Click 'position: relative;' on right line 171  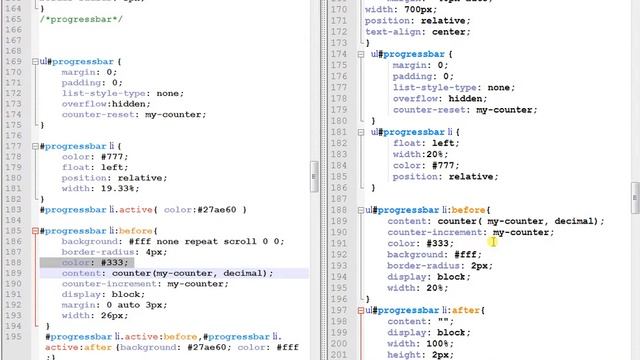pos(418,20)
